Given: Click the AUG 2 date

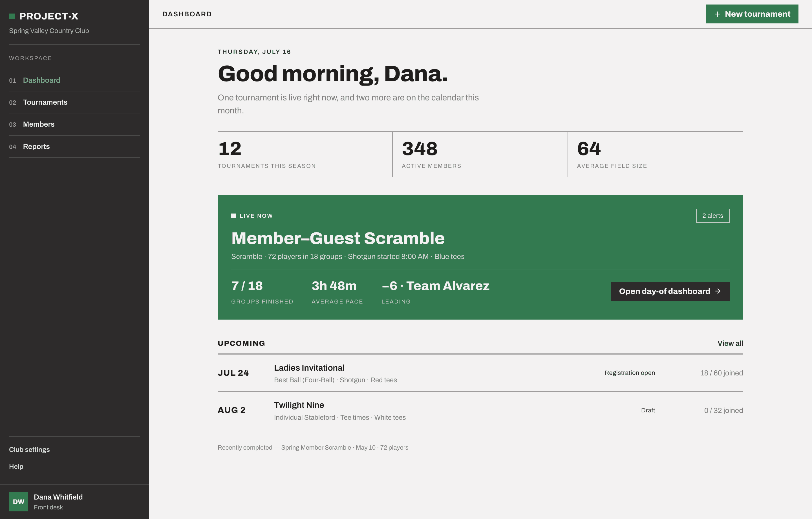Looking at the screenshot, I should pos(231,410).
